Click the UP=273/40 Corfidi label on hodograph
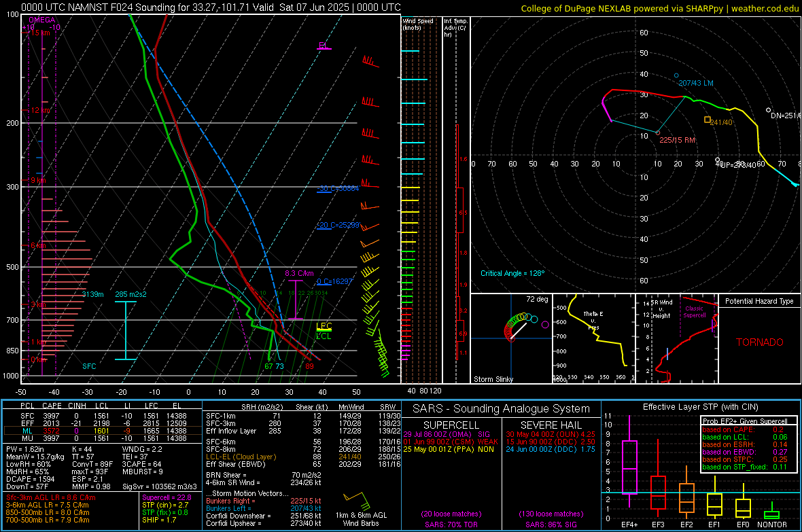Viewport: 802px width, 532px height. (x=738, y=164)
